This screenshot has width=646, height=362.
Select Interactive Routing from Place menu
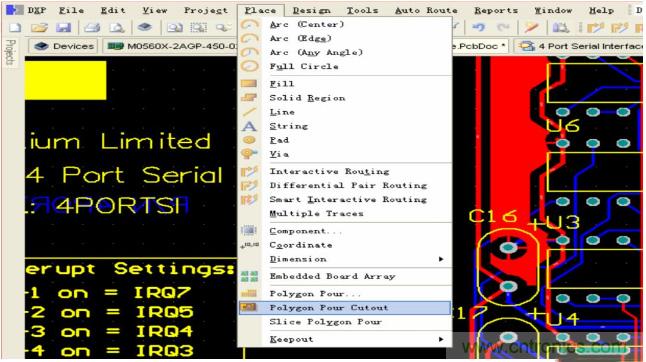[329, 171]
